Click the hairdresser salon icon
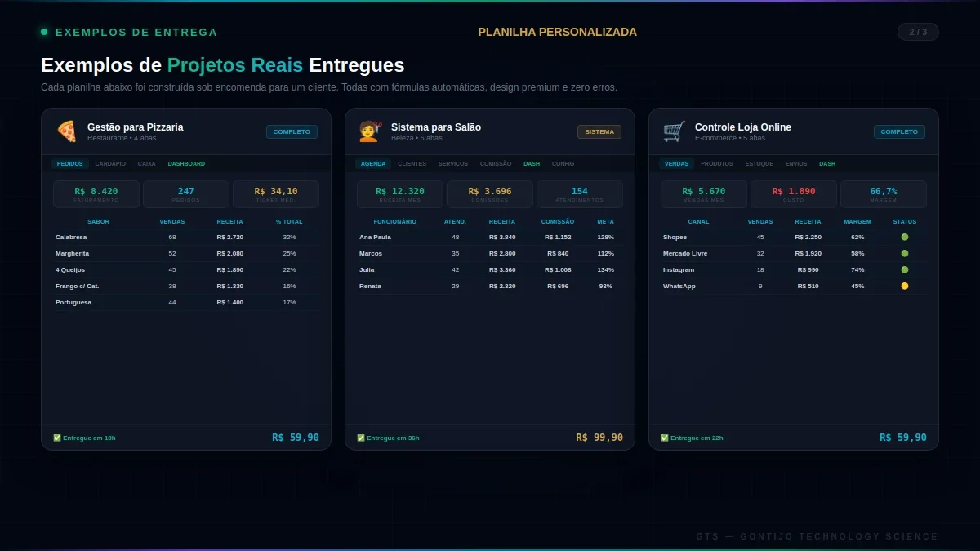 [x=370, y=131]
